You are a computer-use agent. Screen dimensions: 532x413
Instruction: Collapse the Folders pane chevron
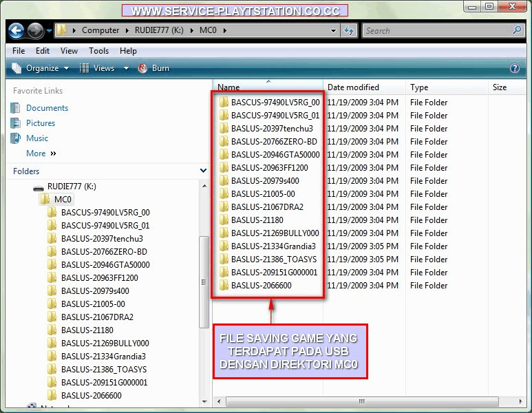pyautogui.click(x=203, y=171)
